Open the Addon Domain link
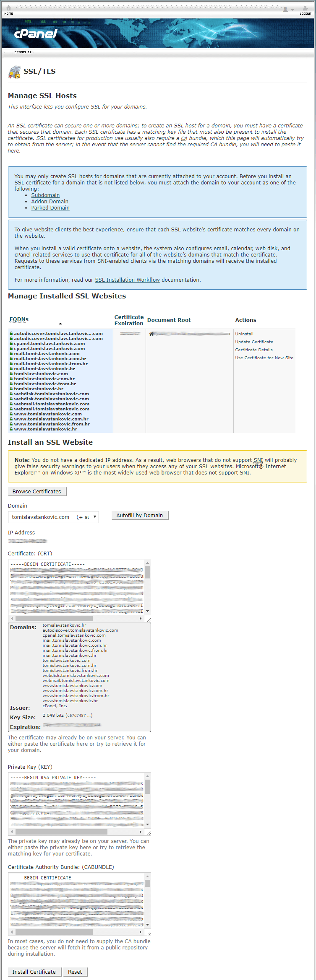 50,202
